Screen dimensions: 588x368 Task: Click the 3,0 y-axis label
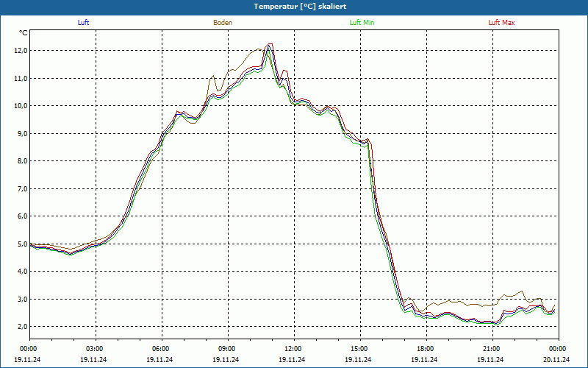pyautogui.click(x=23, y=300)
